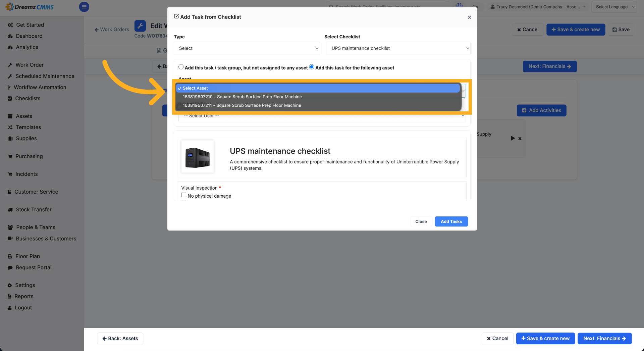Click the hamburger menu toggle icon
The image size is (644, 351).
click(84, 7)
